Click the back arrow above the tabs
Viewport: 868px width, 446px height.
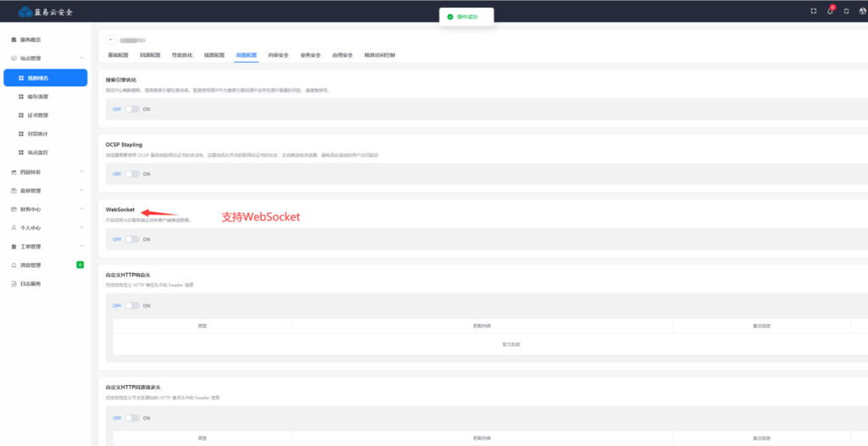click(x=111, y=39)
